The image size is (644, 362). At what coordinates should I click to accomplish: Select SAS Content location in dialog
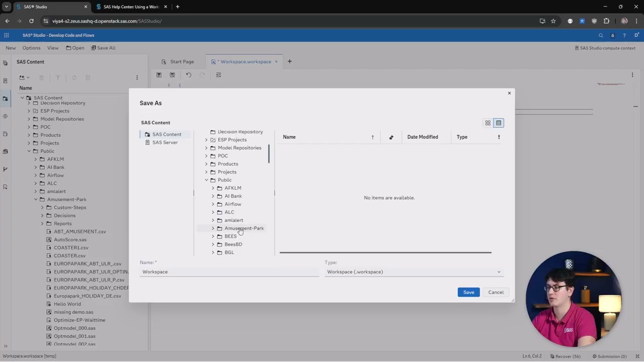point(167,134)
